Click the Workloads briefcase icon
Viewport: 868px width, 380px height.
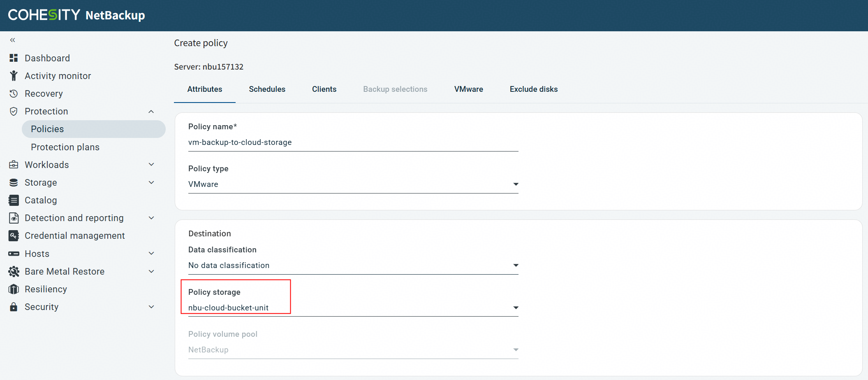click(x=14, y=165)
